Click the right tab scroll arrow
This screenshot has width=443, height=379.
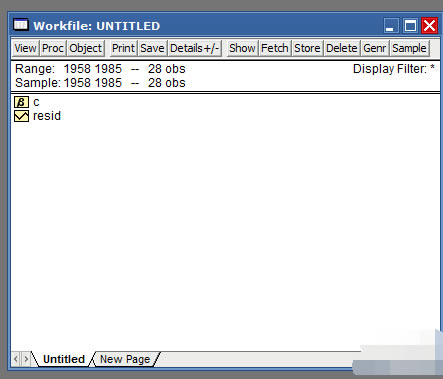pos(26,359)
